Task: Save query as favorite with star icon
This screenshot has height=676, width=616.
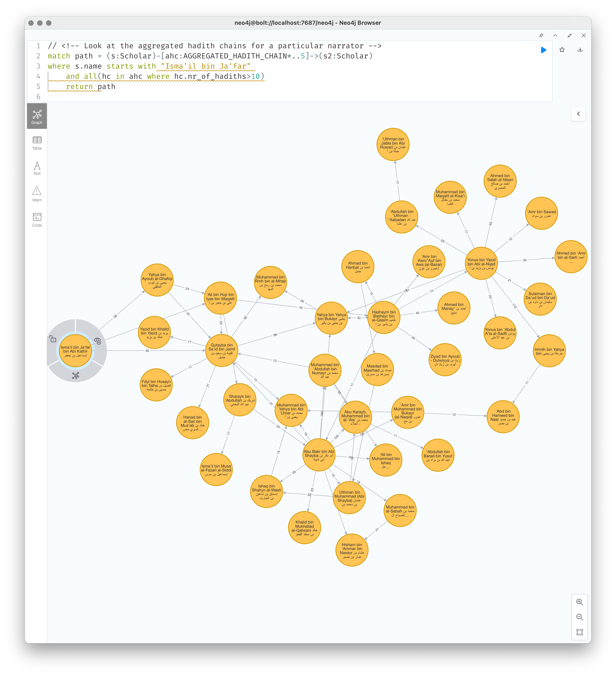Action: click(x=562, y=50)
